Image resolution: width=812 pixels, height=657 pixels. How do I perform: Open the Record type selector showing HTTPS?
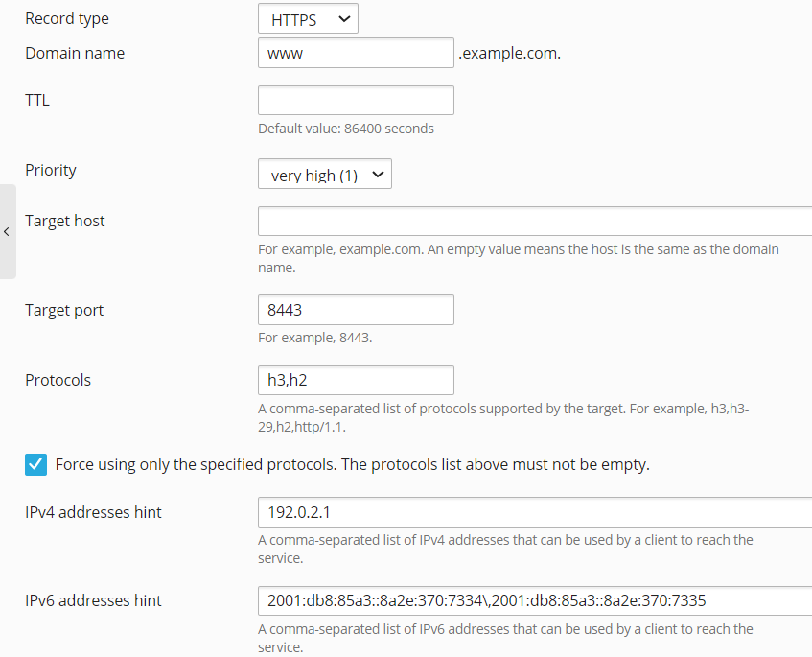tap(307, 17)
